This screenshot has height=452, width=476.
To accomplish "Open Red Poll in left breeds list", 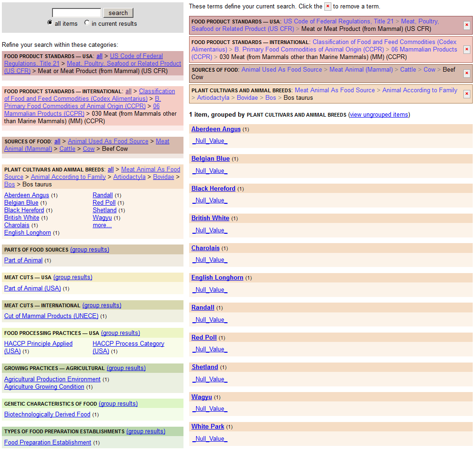I will 104,203.
